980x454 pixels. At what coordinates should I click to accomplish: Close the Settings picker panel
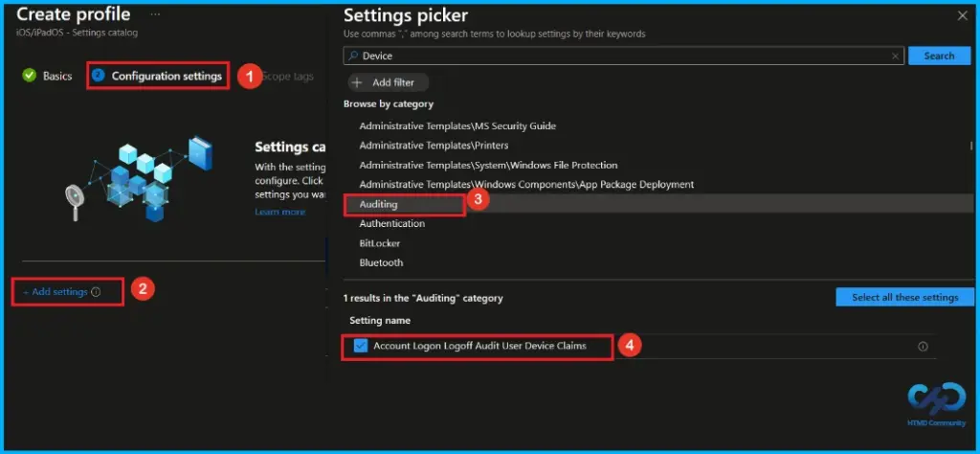[963, 16]
